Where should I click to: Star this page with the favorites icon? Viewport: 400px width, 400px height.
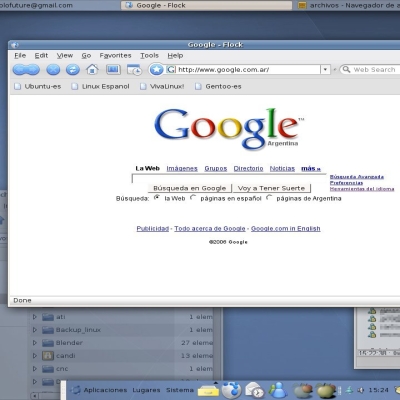point(156,70)
